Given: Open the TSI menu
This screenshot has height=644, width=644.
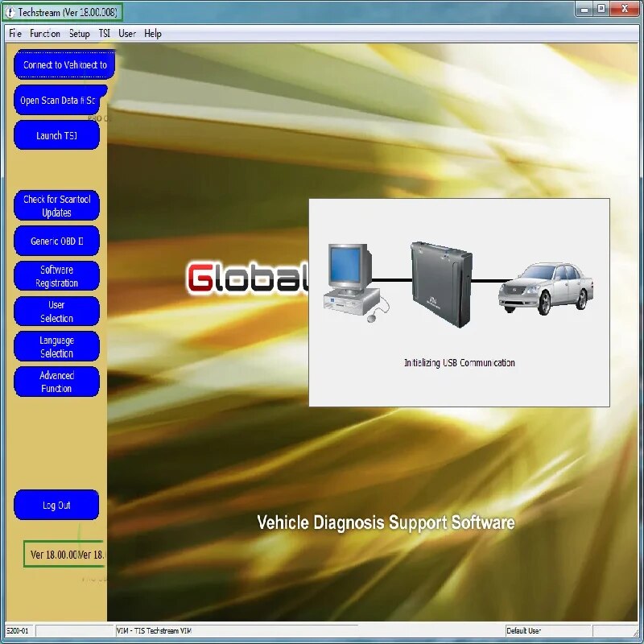Looking at the screenshot, I should coord(105,34).
